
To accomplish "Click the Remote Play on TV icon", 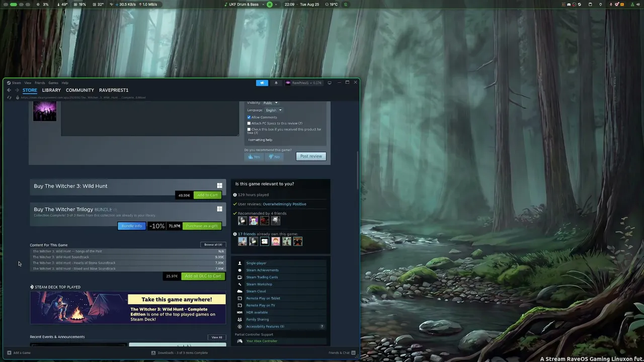I will [x=239, y=305].
